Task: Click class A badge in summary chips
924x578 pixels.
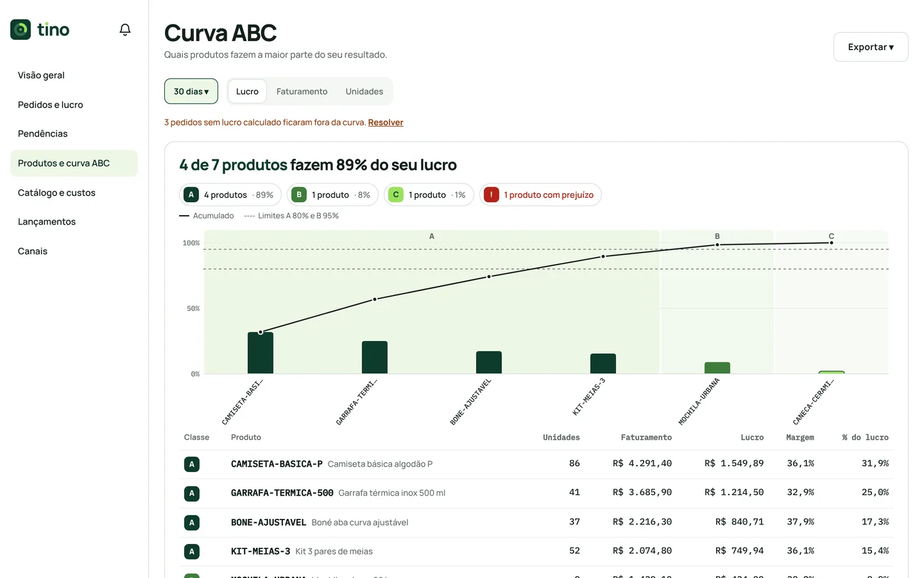Action: pos(191,195)
